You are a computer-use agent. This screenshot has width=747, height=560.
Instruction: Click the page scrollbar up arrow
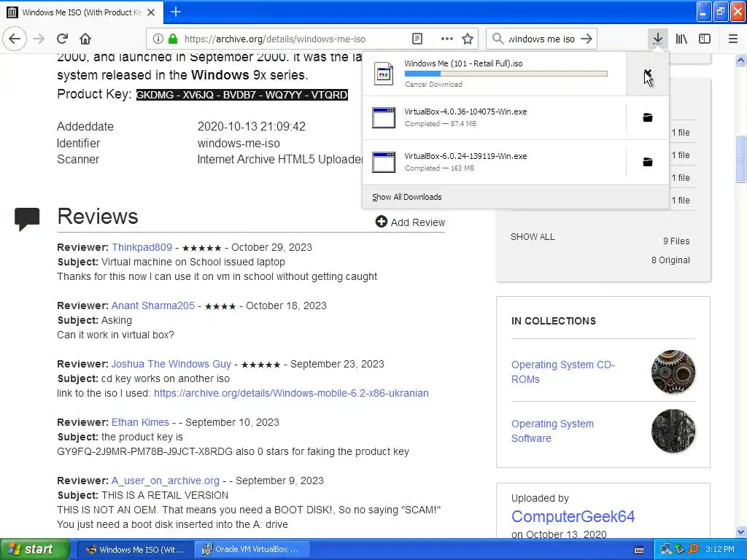coord(740,60)
